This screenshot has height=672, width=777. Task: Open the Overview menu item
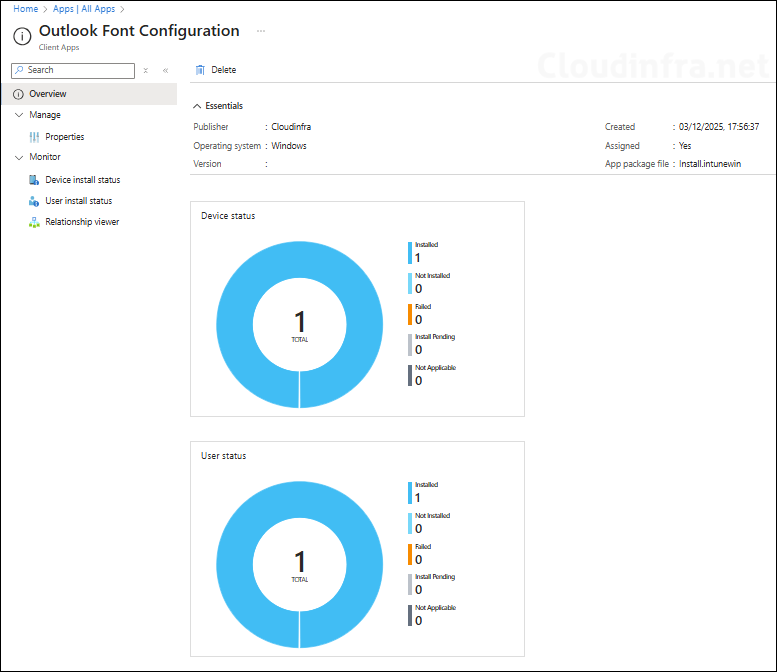[x=89, y=94]
